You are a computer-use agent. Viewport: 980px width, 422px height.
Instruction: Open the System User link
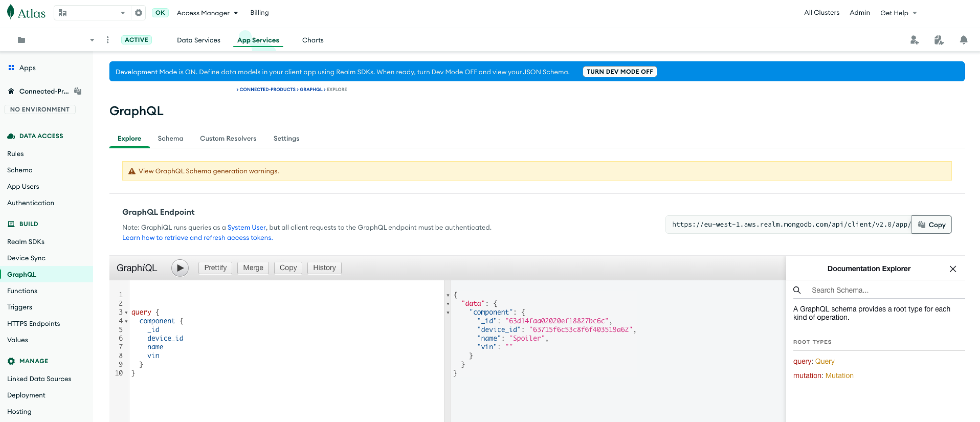247,227
